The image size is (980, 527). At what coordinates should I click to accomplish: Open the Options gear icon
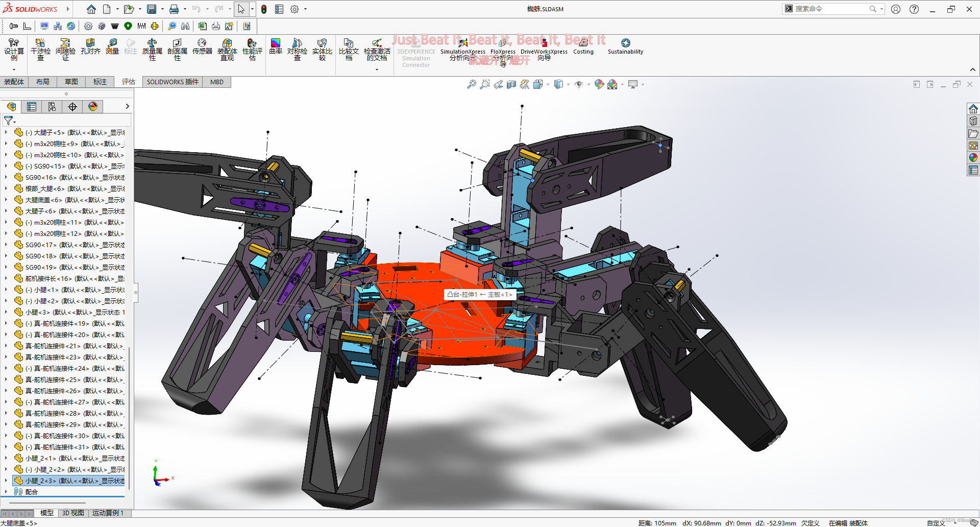coord(295,9)
